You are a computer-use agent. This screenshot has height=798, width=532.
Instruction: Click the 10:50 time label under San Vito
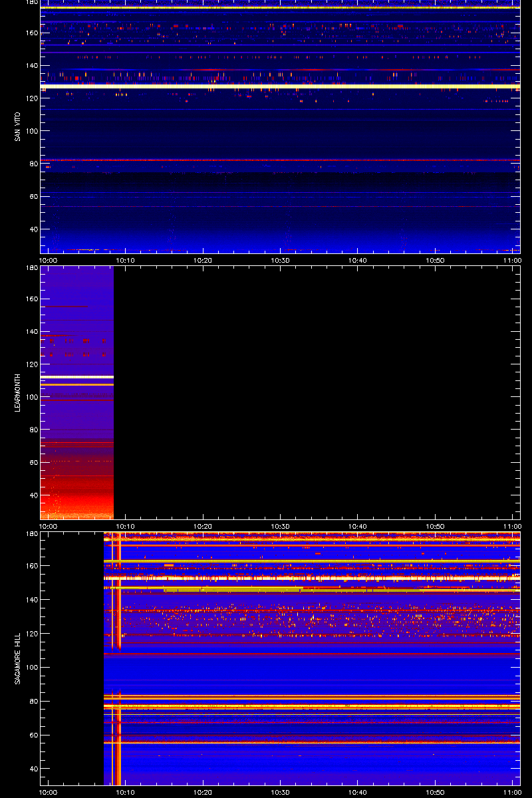435,260
